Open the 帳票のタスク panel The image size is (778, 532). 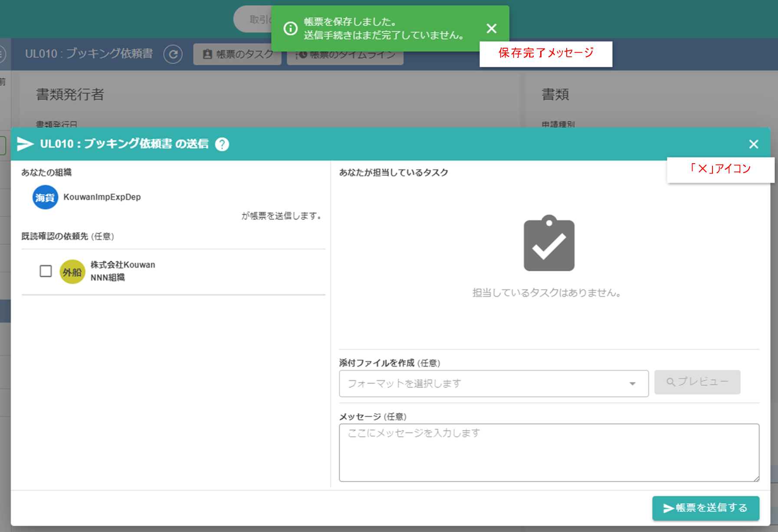(x=237, y=54)
